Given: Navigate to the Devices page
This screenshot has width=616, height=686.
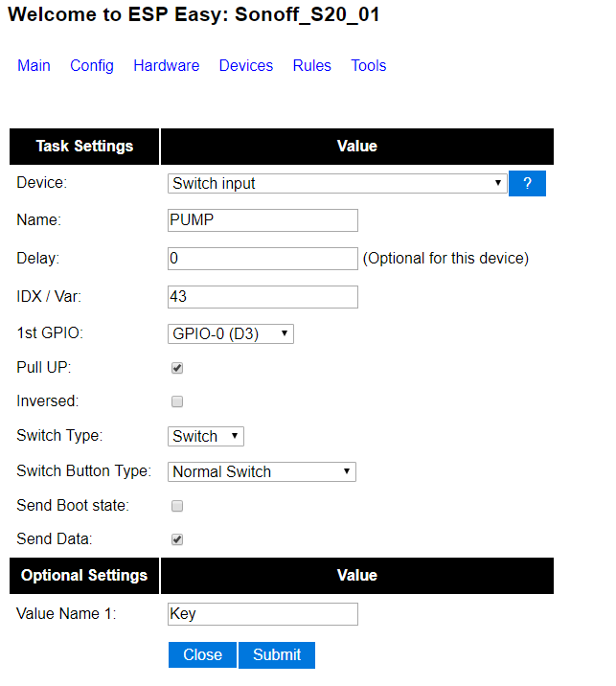Looking at the screenshot, I should [x=246, y=65].
